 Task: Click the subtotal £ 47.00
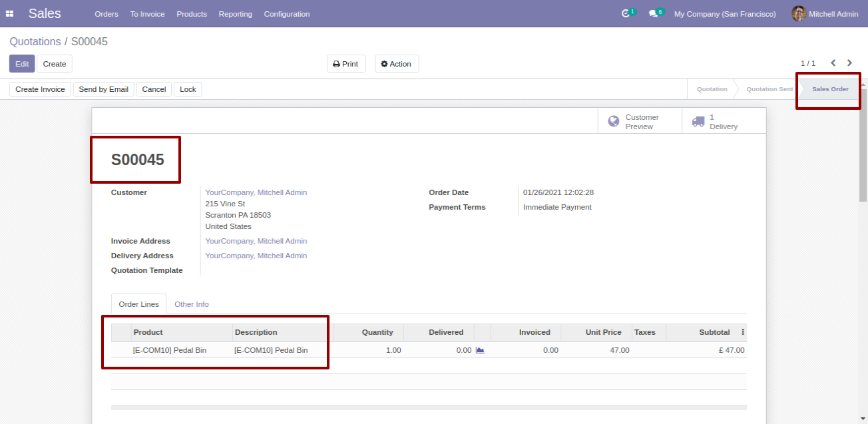point(732,350)
